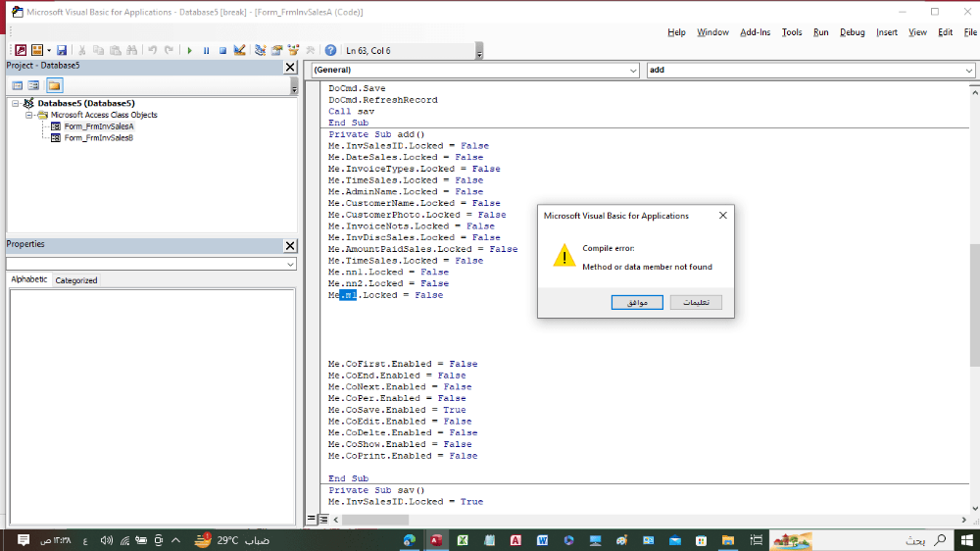Open the Window menu

tap(712, 32)
